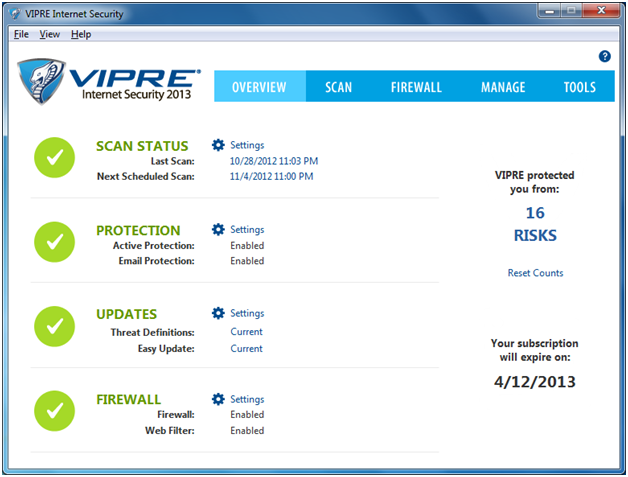Minimize the VIPRE window
Screen dimensions: 628x477
[550, 11]
